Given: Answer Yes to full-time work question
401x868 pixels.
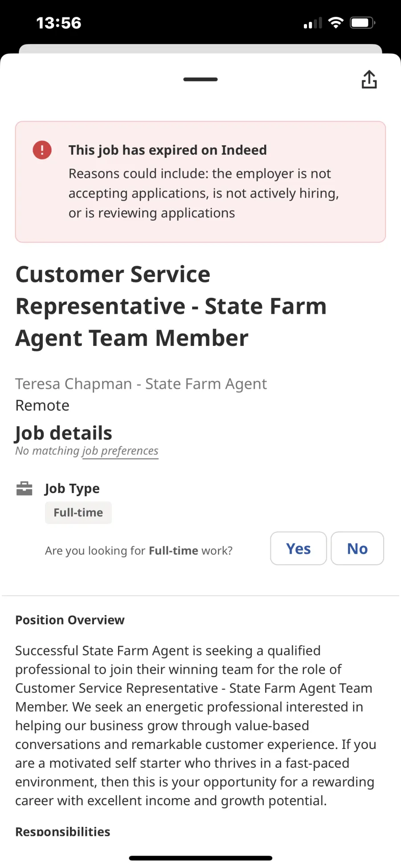Looking at the screenshot, I should pos(299,548).
